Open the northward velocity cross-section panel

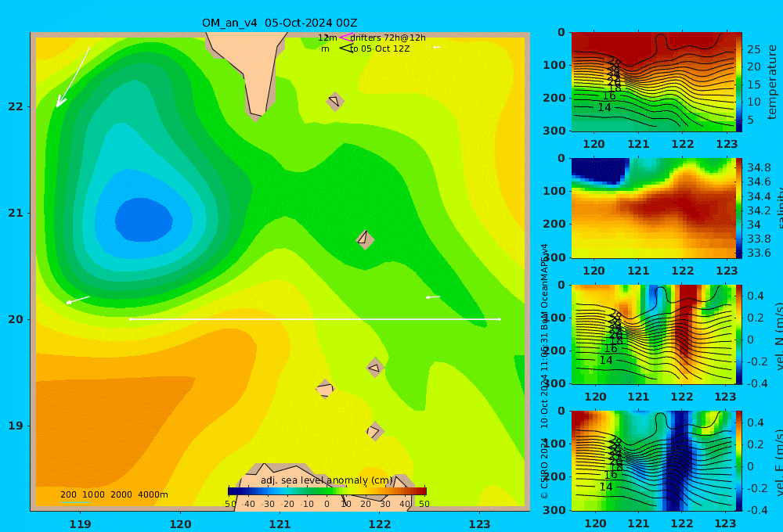[x=653, y=334]
